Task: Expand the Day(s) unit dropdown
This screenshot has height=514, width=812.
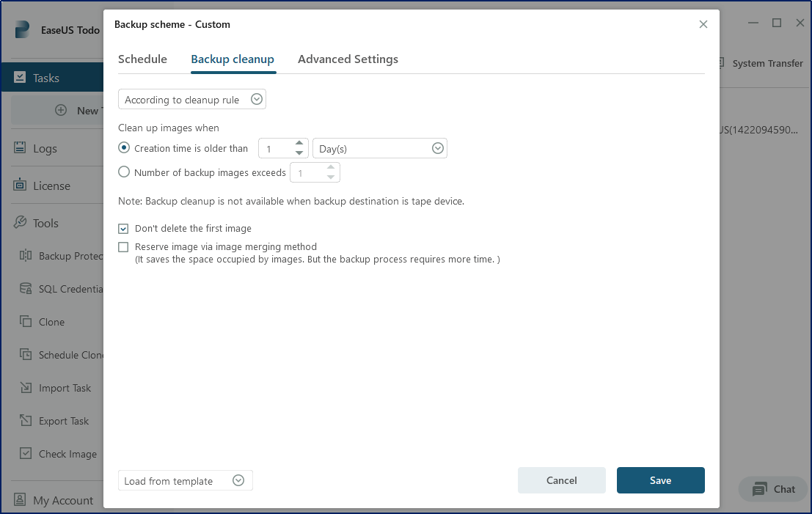Action: click(x=379, y=149)
